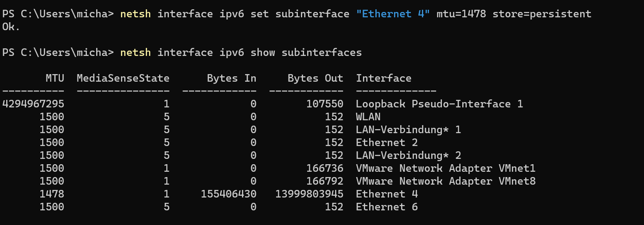The height and width of the screenshot is (225, 644).
Task: Select the Ethernet 6 interface name
Action: point(386,207)
